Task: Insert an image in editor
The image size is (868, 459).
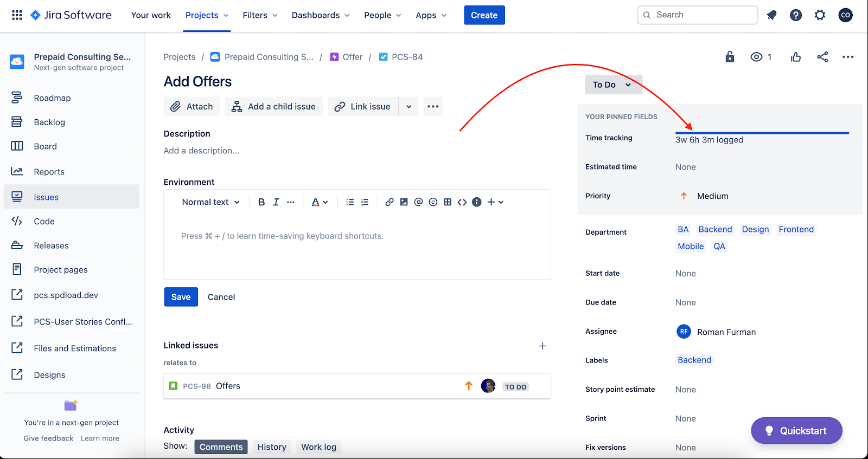Action: coord(404,202)
